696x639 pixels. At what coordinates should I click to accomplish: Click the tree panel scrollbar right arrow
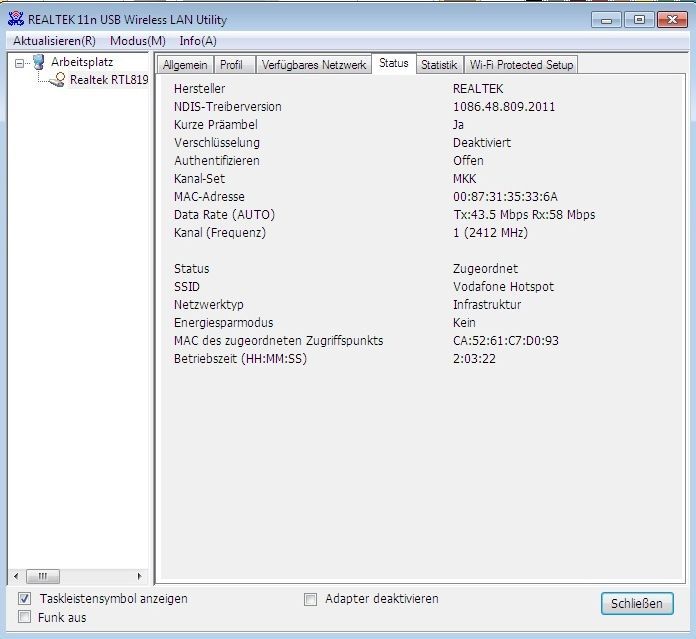[139, 576]
